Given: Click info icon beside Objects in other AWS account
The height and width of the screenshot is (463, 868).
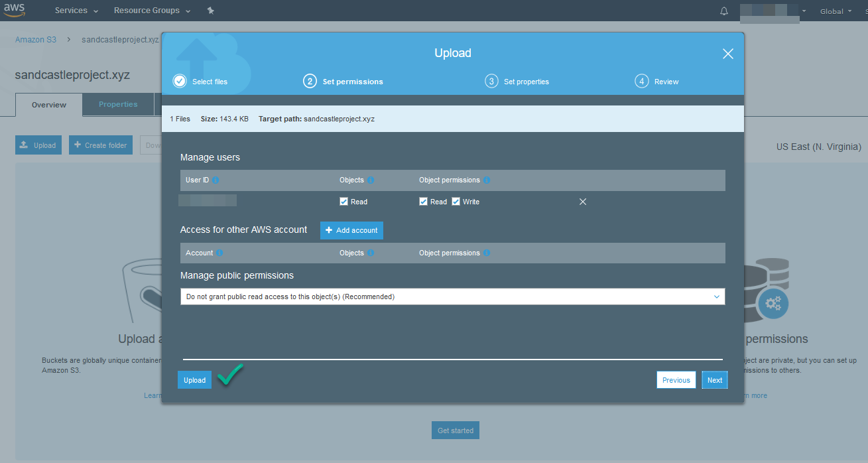Looking at the screenshot, I should click(371, 253).
